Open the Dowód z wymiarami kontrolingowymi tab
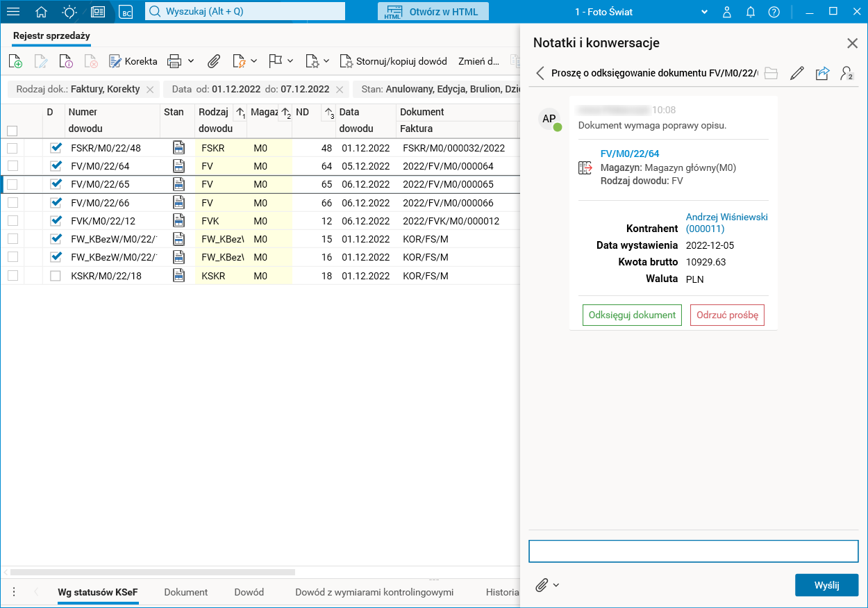Viewport: 868px width, 608px height. click(x=374, y=592)
